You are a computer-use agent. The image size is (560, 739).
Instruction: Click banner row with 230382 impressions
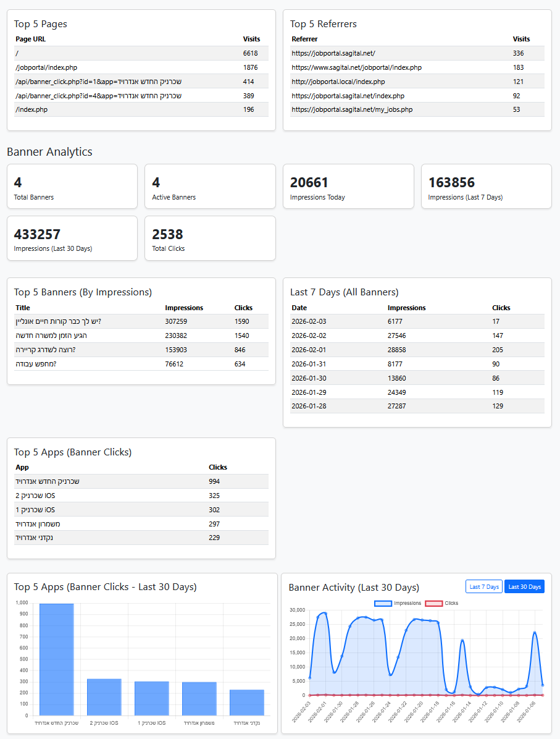coord(141,336)
